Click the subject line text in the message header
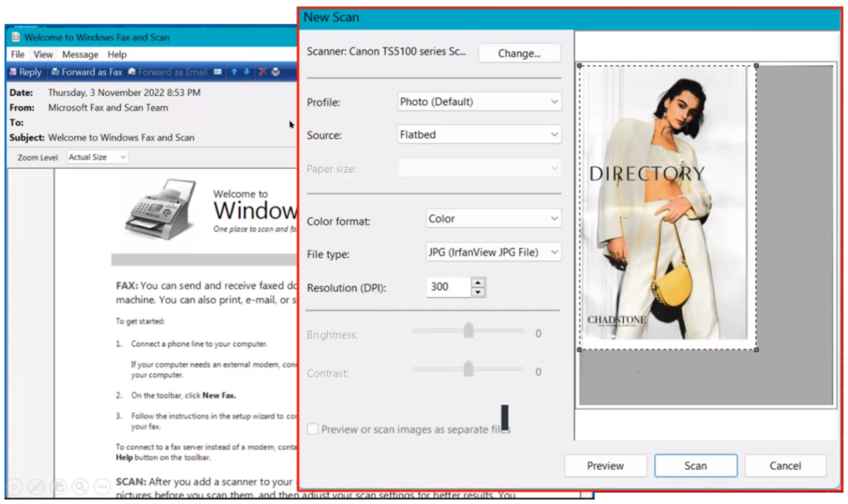 pos(121,137)
